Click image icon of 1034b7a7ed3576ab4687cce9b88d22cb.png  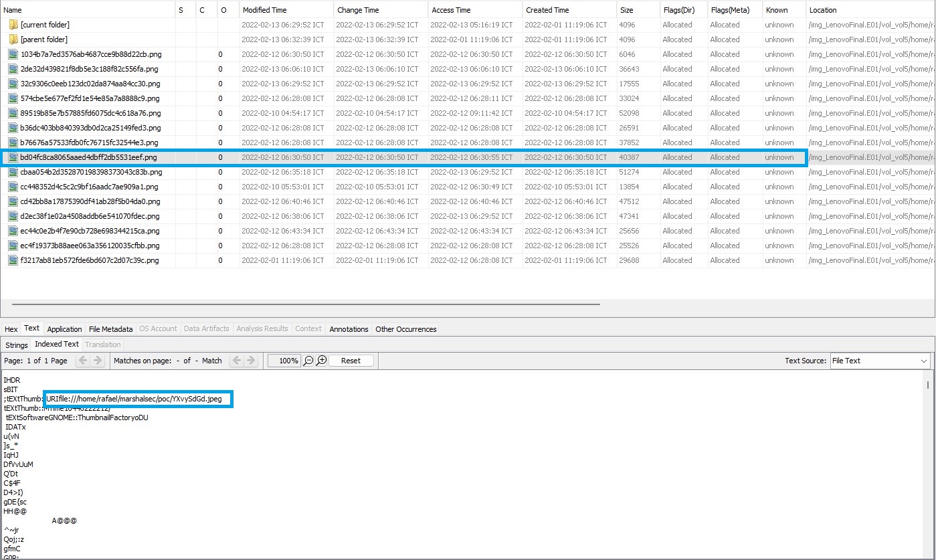(x=13, y=54)
